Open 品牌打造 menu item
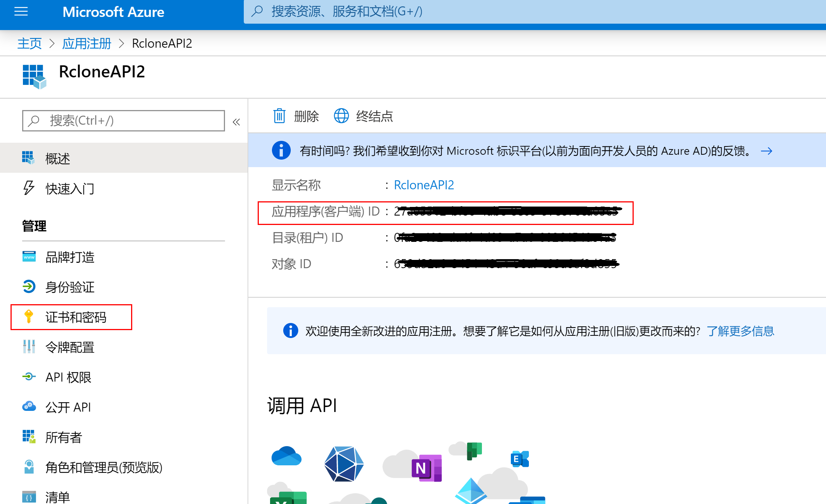 pos(124,257)
